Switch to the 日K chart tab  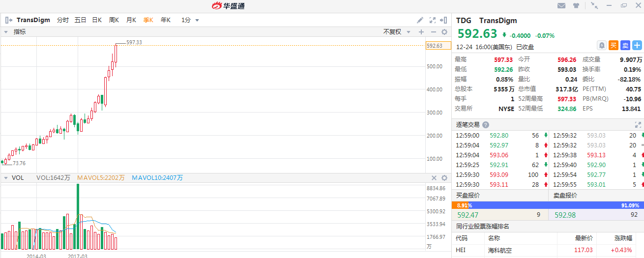[x=97, y=20]
